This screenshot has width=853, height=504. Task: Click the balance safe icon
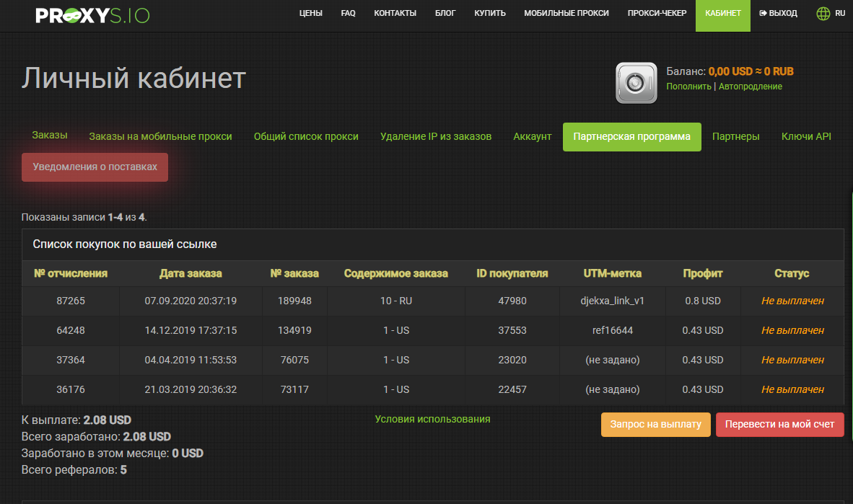point(636,83)
